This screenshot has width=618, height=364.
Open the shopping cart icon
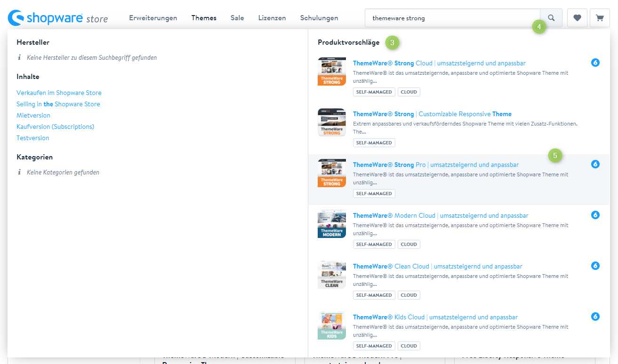pyautogui.click(x=600, y=18)
